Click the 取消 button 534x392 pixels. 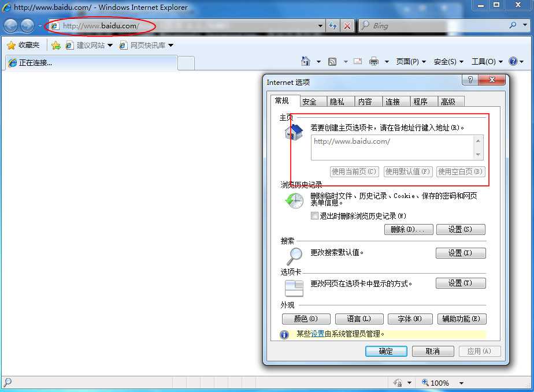click(x=432, y=351)
